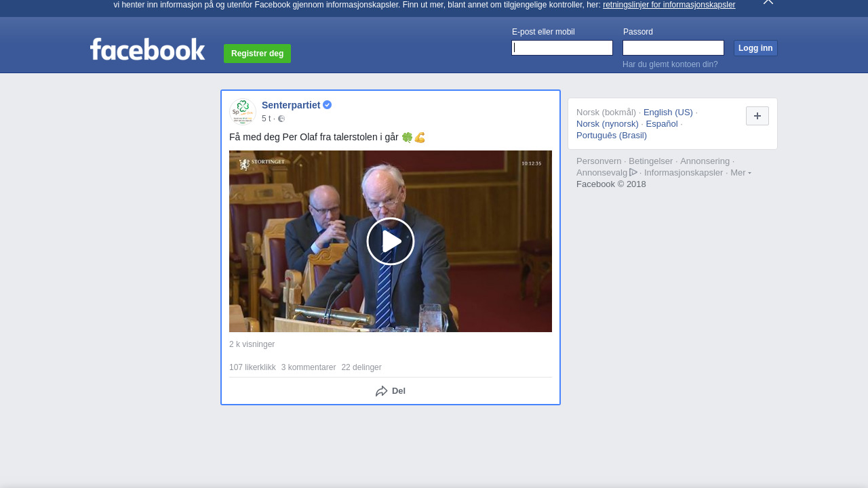Click Facebook © 2018 text

pyautogui.click(x=611, y=184)
